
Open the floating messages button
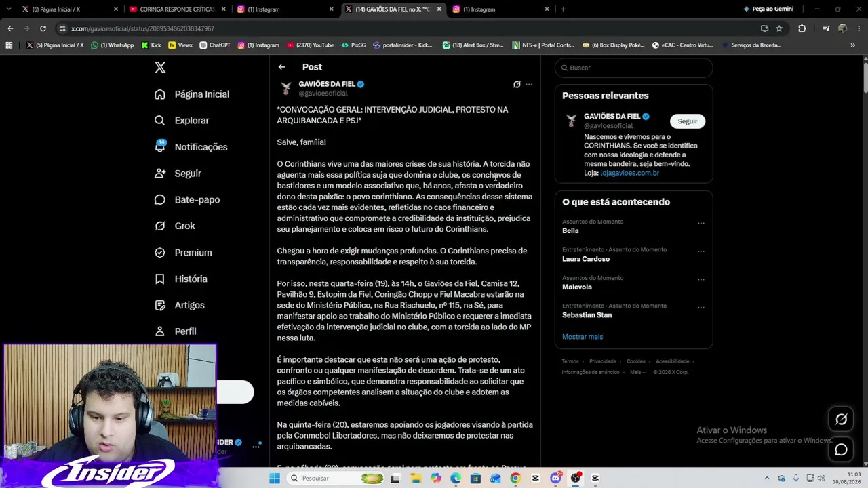point(841,449)
